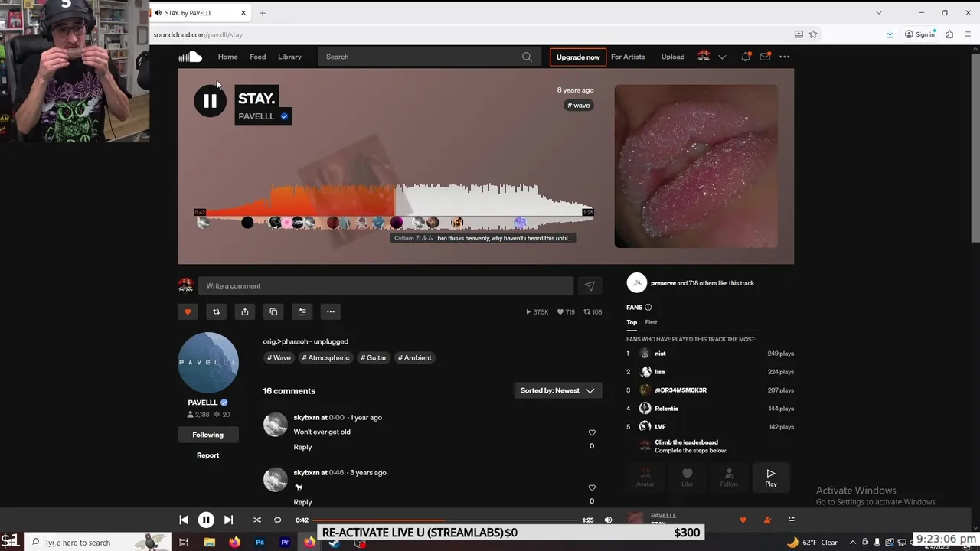Viewport: 980px width, 551px height.
Task: Toggle shuffle in bottom player
Action: [257, 520]
